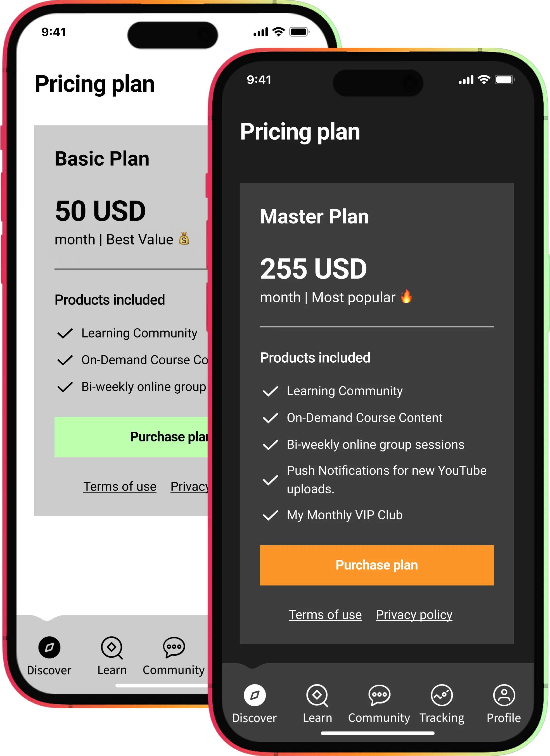Open the Terms of use link on dark phone
Image resolution: width=550 pixels, height=756 pixels.
coord(325,614)
